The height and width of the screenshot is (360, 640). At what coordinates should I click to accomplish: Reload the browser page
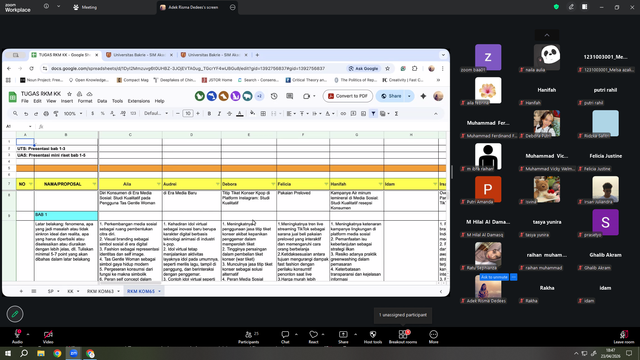(31, 69)
